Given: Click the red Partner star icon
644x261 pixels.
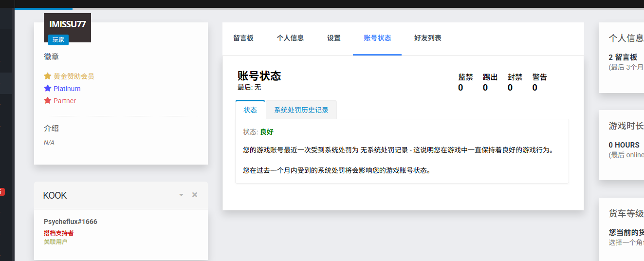Looking at the screenshot, I should click(48, 101).
